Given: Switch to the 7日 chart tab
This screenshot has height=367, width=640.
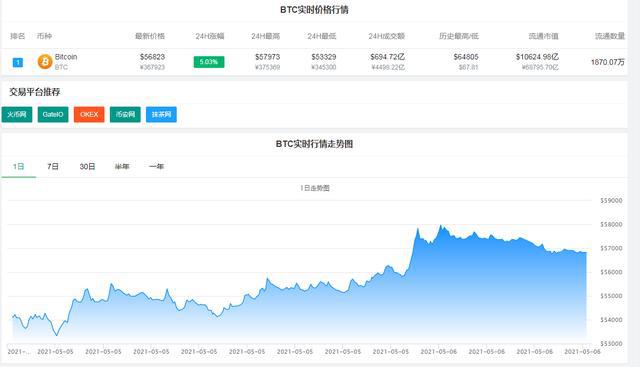Looking at the screenshot, I should click(x=53, y=167).
